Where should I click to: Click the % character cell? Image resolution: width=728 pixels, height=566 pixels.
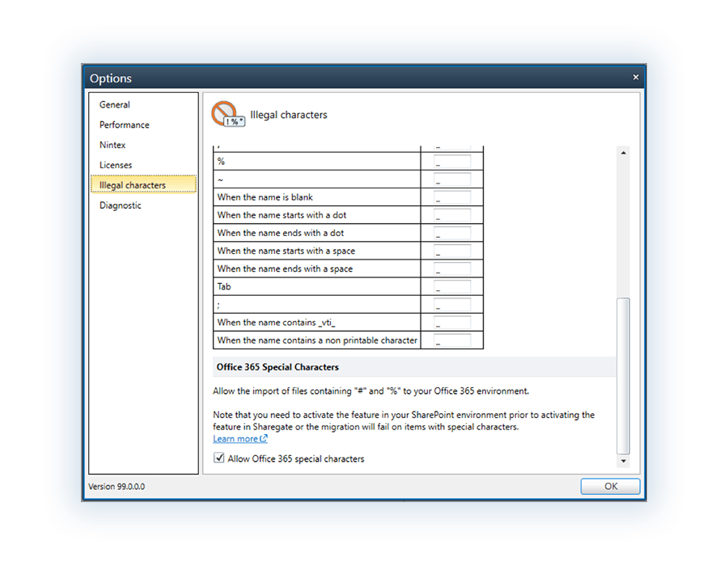click(x=316, y=162)
